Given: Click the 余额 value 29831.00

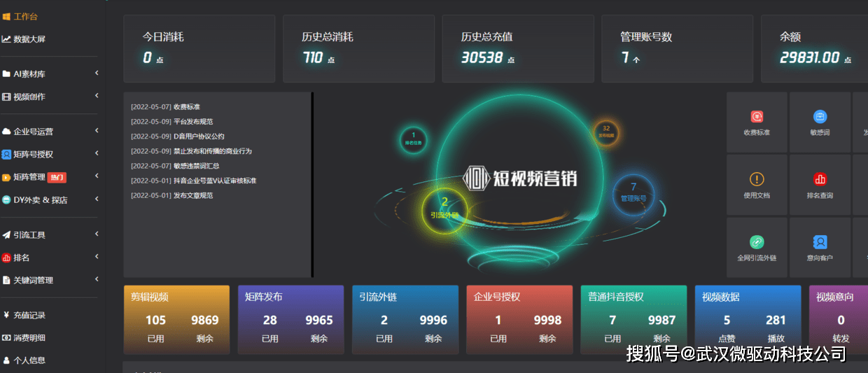Looking at the screenshot, I should [x=809, y=58].
